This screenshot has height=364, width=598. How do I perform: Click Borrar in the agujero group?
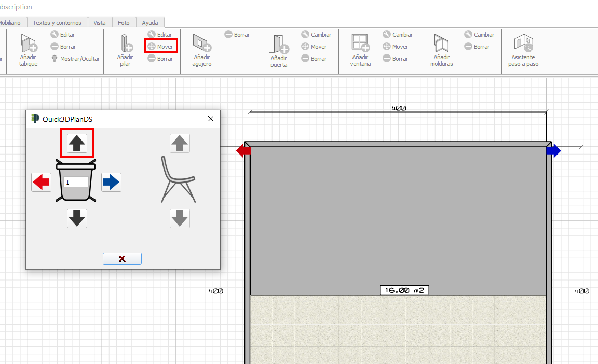(237, 35)
